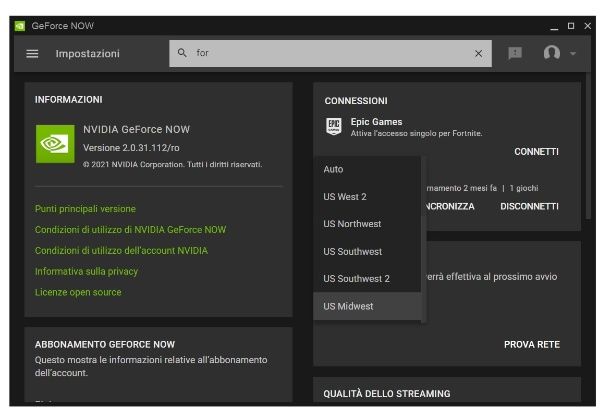Pick US Southwest 2 server
The image size is (610, 419).
[x=367, y=279]
